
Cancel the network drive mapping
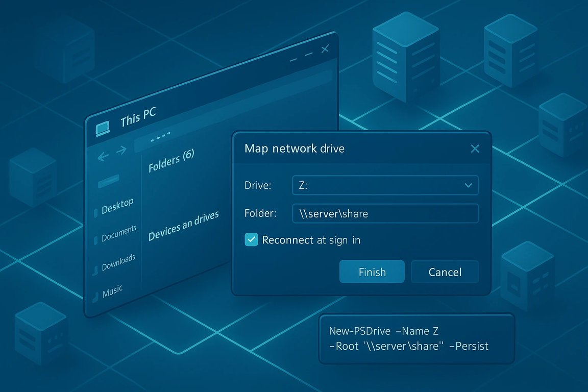click(x=444, y=272)
